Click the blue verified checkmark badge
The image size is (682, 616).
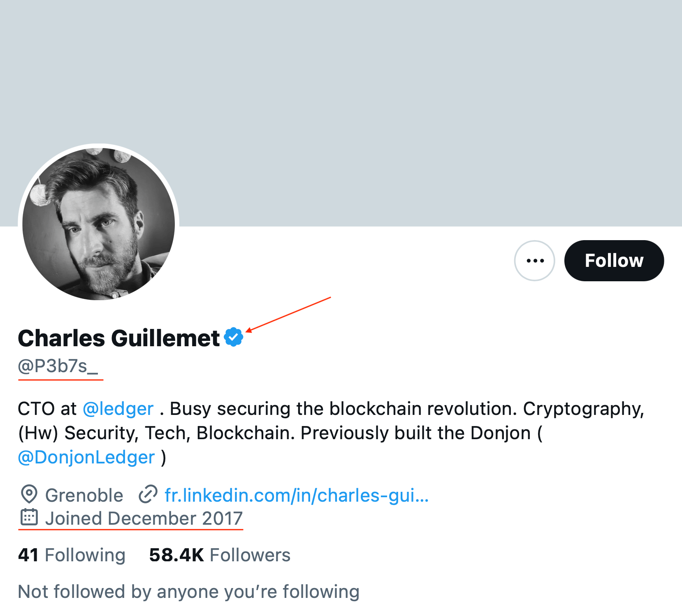[x=234, y=337]
